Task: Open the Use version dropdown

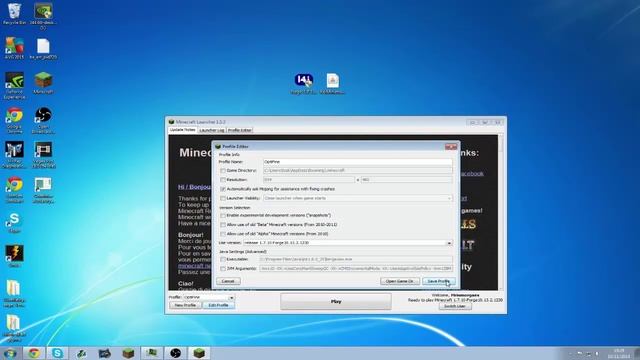Action: (348, 243)
